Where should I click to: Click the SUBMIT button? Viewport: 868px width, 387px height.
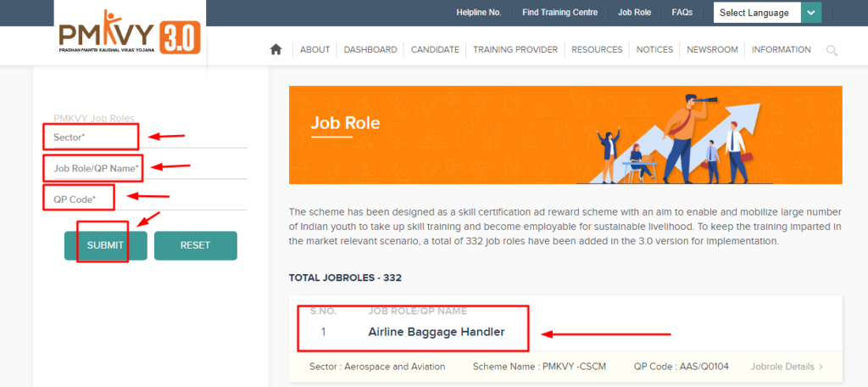coord(106,245)
